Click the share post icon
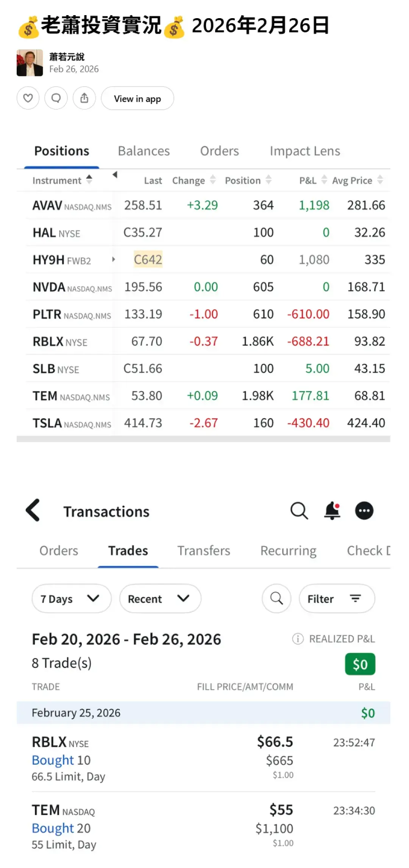409x868 pixels. point(84,98)
